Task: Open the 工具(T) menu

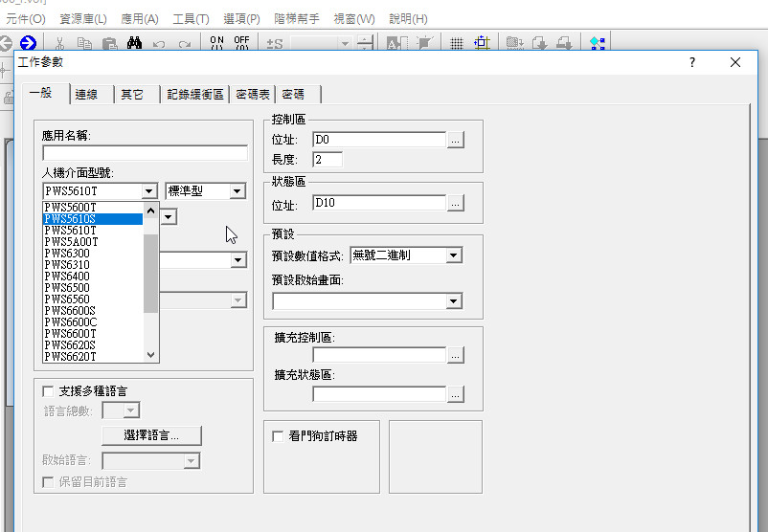Action: [x=191, y=19]
